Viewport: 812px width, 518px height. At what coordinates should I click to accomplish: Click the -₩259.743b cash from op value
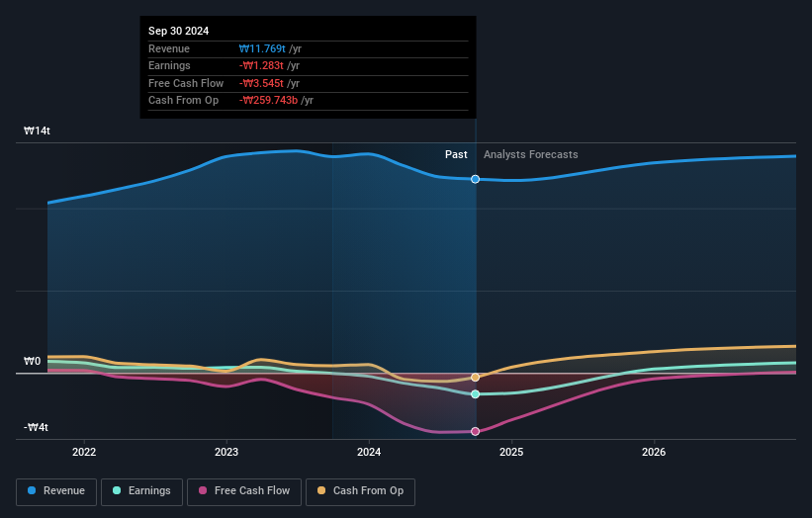(268, 101)
